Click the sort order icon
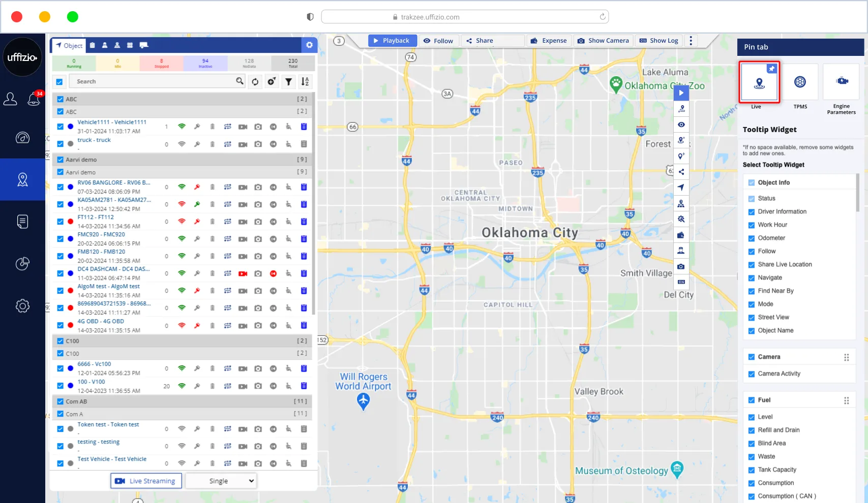 coord(305,82)
